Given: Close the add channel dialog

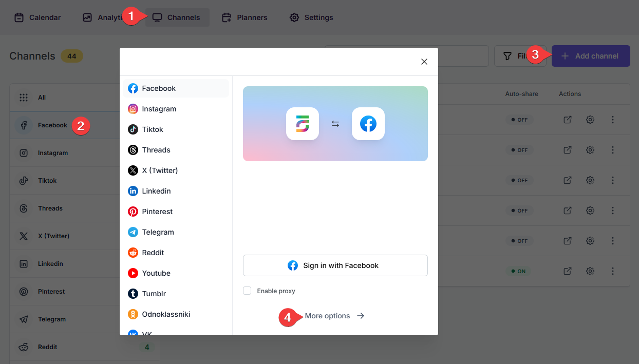Looking at the screenshot, I should 424,62.
